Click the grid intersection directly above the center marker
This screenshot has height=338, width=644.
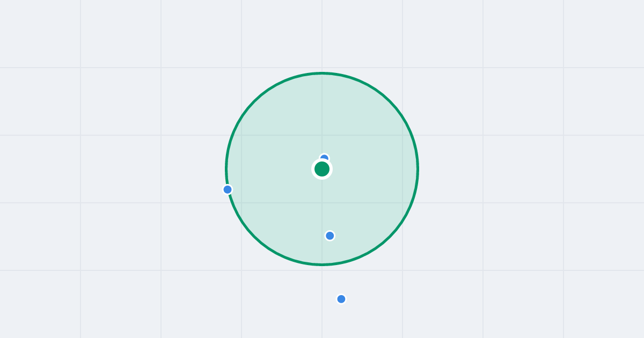[x=322, y=135]
